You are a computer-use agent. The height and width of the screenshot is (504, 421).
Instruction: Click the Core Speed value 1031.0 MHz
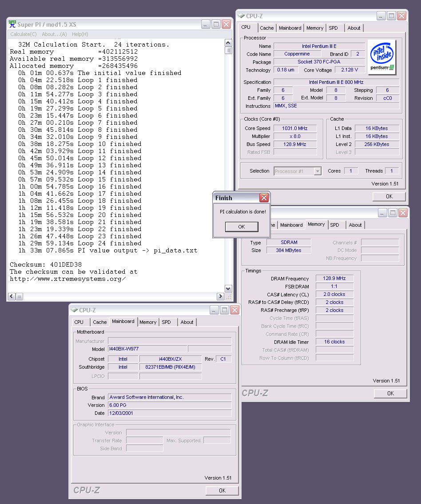[x=295, y=128]
